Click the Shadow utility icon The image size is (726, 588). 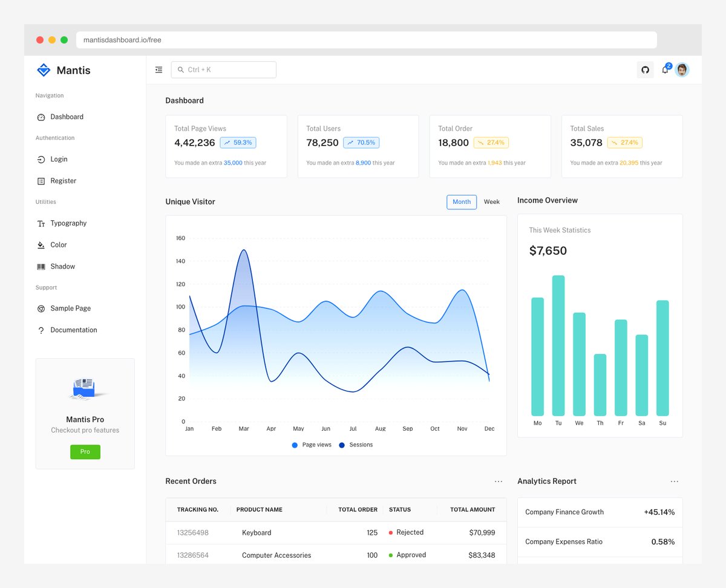click(41, 266)
